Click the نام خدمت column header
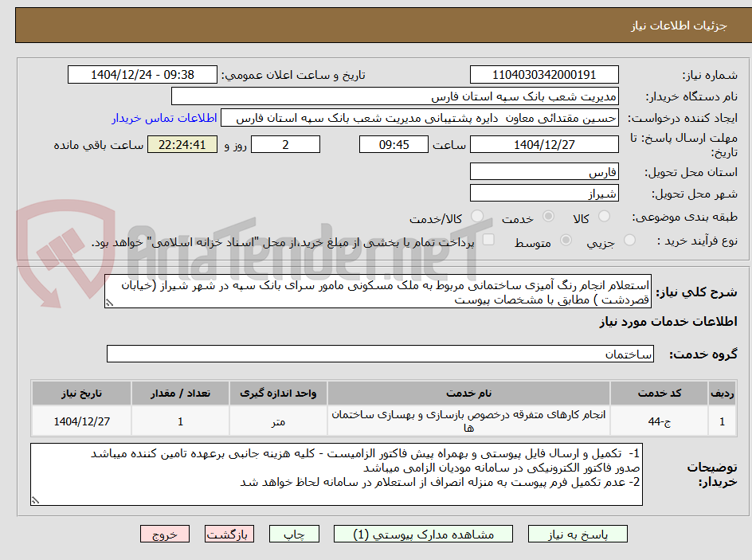752x560 pixels. 468,394
